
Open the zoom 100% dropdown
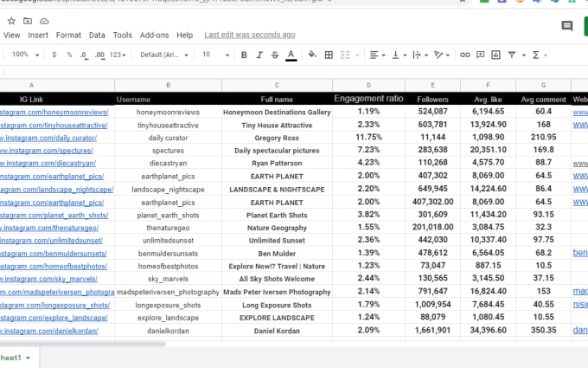point(25,55)
